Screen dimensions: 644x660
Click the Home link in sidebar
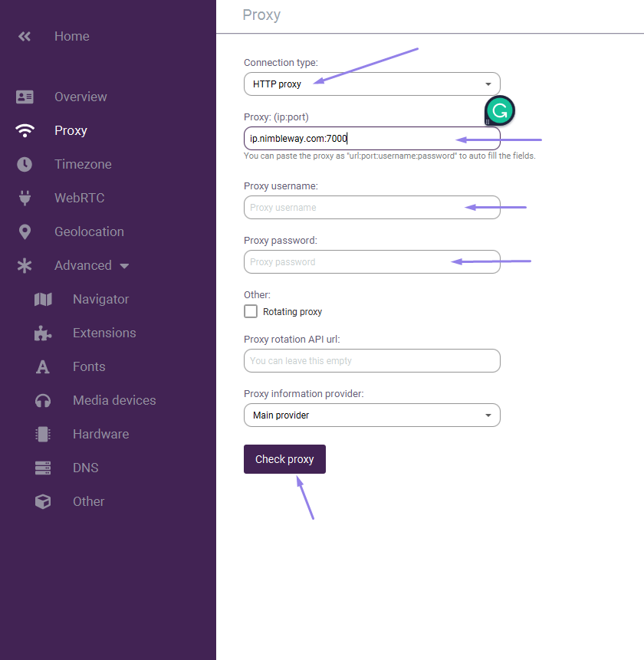tap(71, 36)
